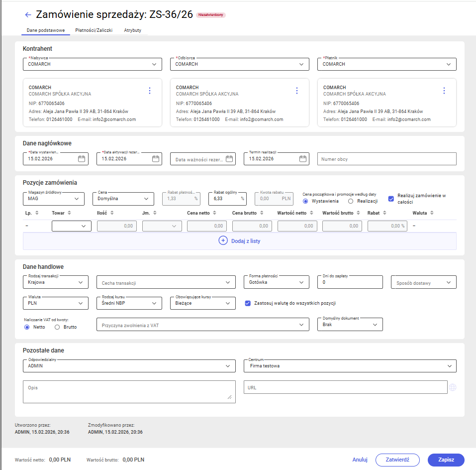The width and height of the screenshot is (476, 470).
Task: Open three-dot menu on Odbiorca card
Action: 297,91
